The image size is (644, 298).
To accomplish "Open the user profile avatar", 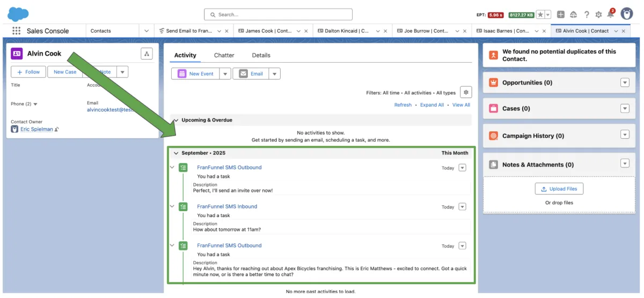I will pos(627,14).
